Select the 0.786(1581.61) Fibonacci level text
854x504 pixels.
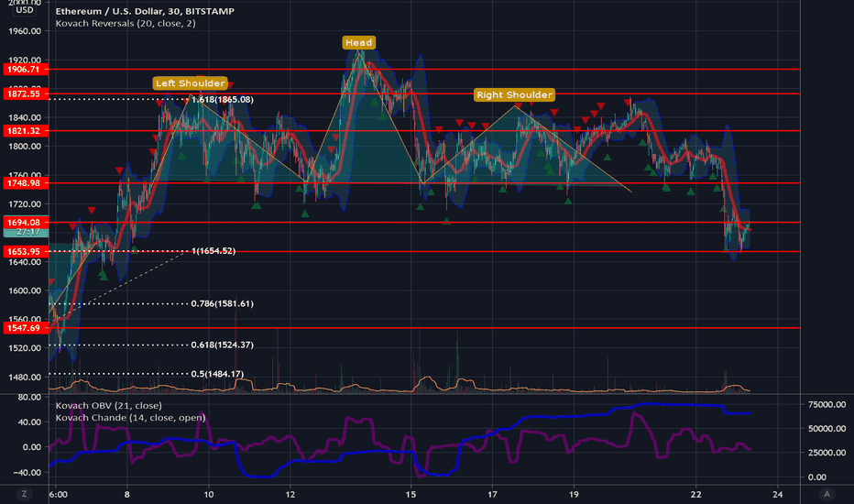click(x=223, y=304)
